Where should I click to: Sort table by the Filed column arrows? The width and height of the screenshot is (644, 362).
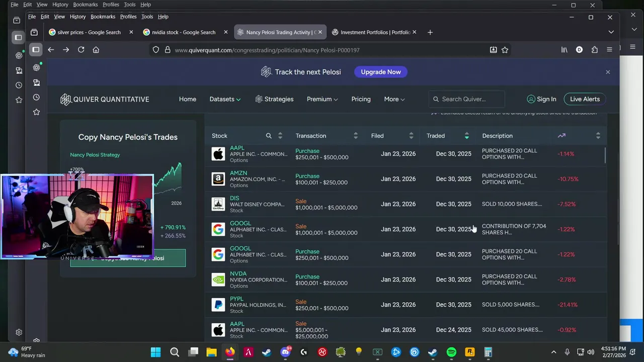tap(411, 136)
